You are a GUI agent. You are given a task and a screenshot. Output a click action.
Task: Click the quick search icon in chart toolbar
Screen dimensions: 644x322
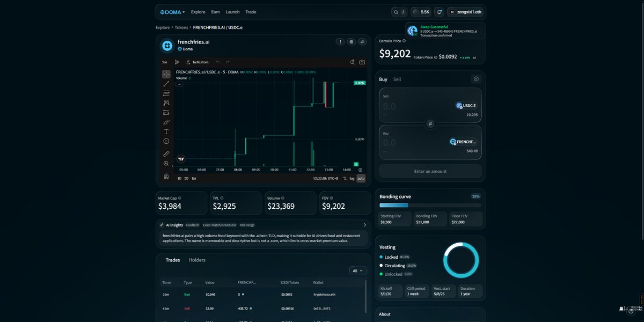[x=353, y=62]
